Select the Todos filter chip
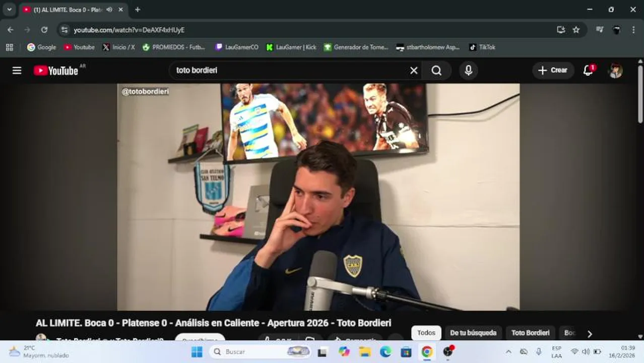This screenshot has height=363, width=644. pyautogui.click(x=426, y=333)
